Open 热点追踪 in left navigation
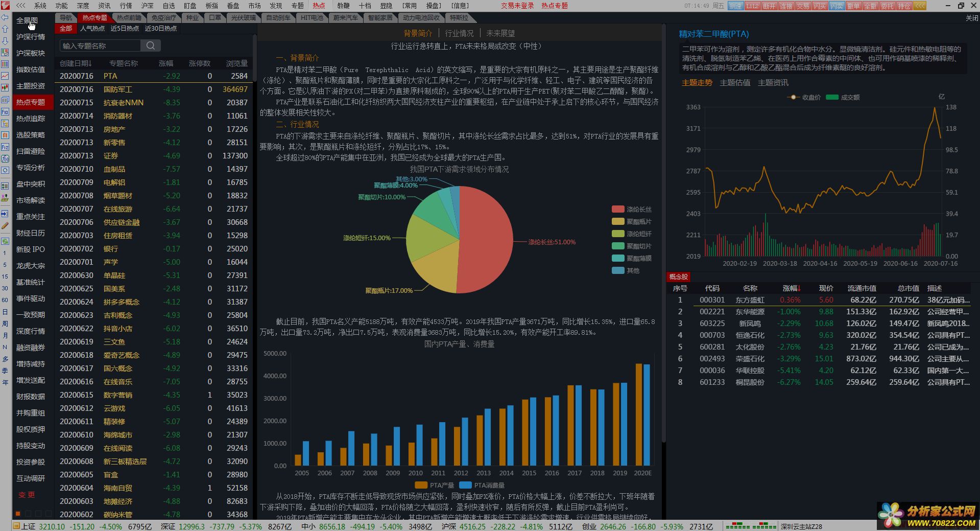980x531 pixels. tap(31, 119)
